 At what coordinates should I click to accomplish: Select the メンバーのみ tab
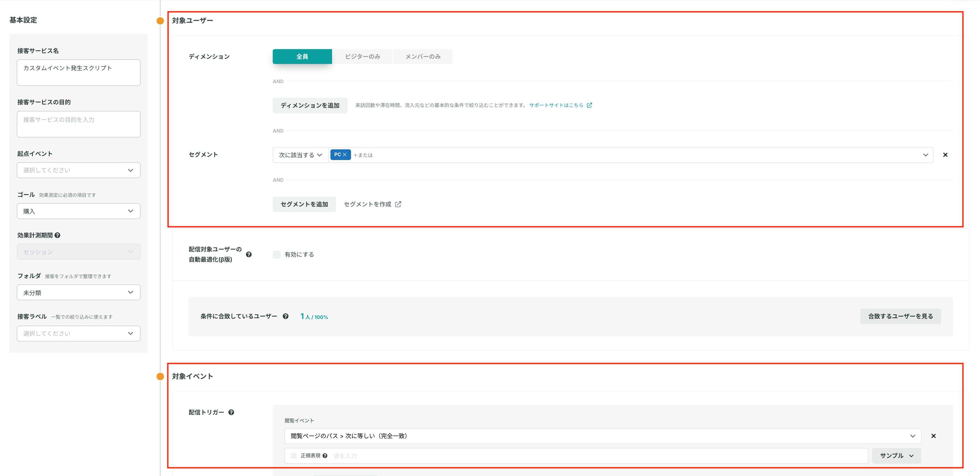pos(423,57)
